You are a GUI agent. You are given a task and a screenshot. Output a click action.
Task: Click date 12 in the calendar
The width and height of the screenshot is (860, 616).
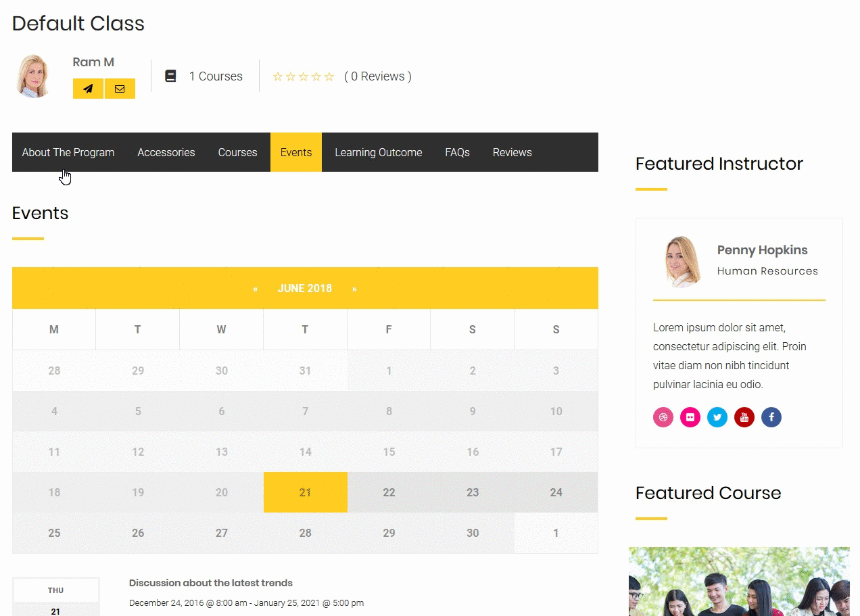[138, 452]
